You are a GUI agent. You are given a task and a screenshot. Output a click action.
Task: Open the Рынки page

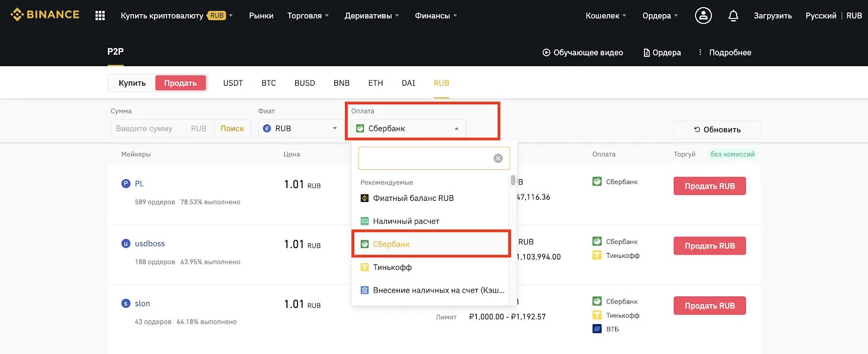tap(261, 16)
